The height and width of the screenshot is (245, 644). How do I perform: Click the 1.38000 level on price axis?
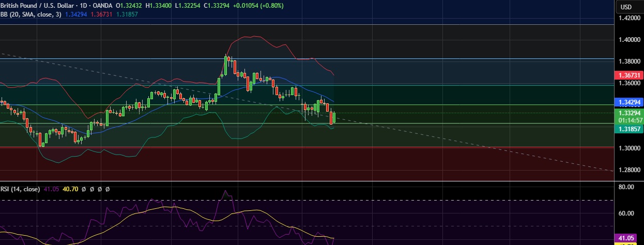[x=630, y=61]
